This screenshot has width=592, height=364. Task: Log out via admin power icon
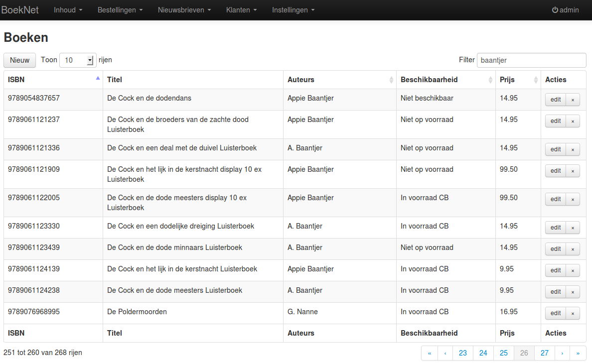click(x=565, y=10)
